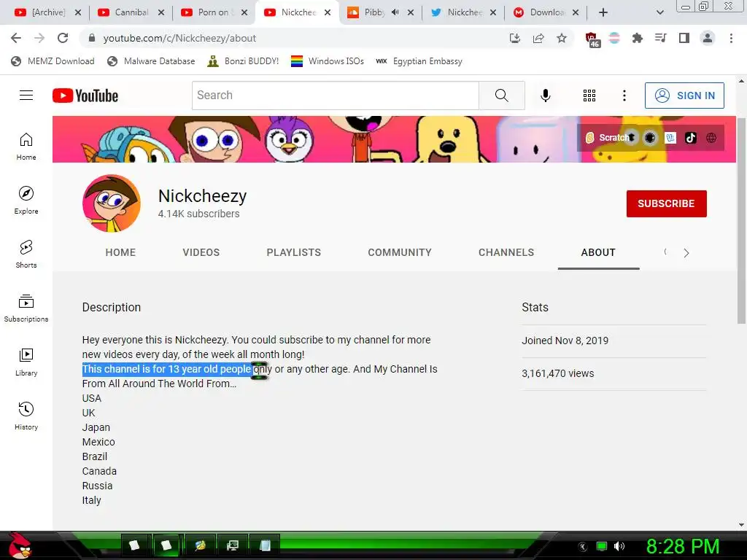Focus the YouTube search field
The width and height of the screenshot is (747, 560).
coord(336,96)
